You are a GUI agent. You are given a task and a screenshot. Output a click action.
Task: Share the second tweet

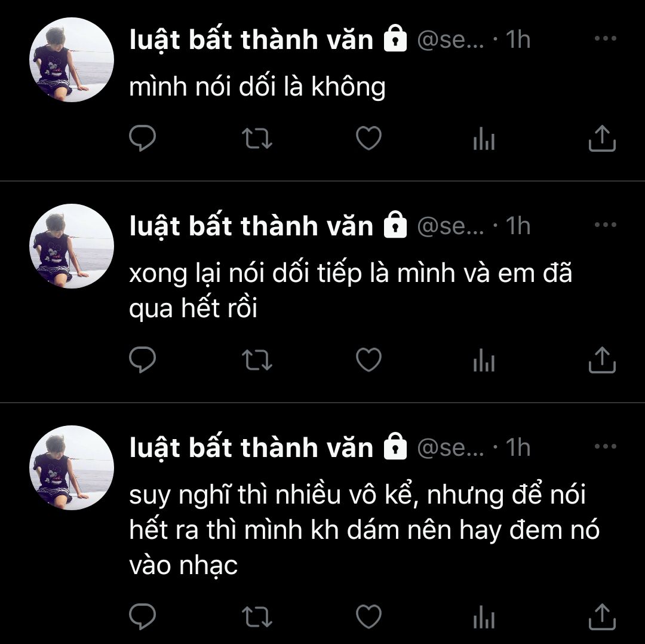[602, 360]
